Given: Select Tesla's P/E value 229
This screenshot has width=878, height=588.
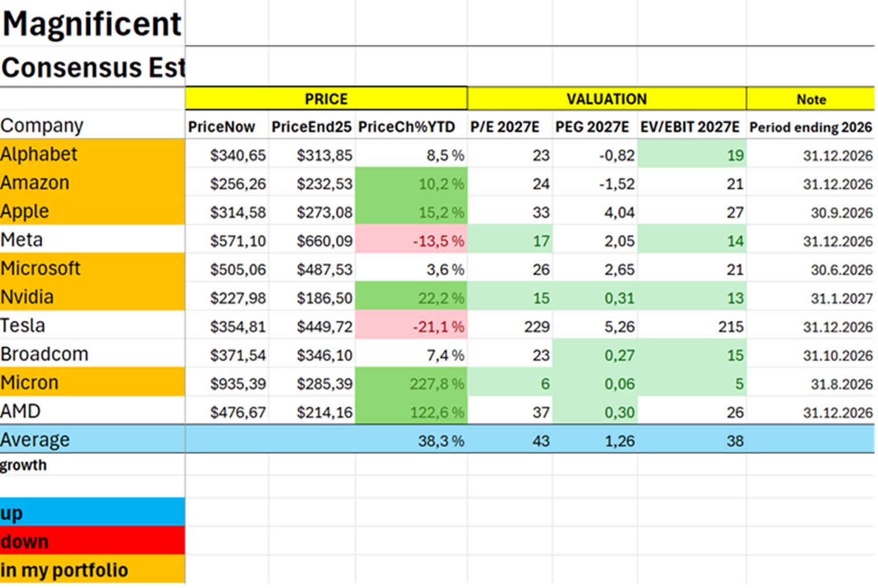Looking at the screenshot, I should coord(510,325).
